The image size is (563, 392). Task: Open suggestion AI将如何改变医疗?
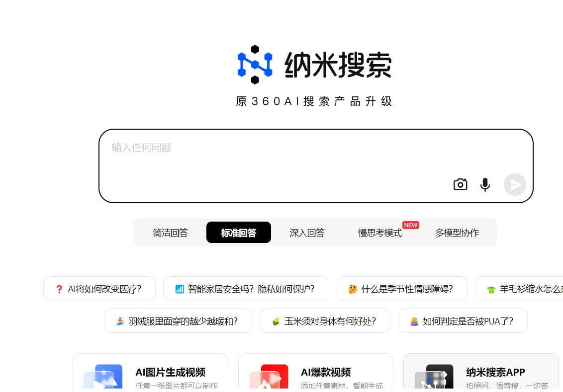click(99, 289)
